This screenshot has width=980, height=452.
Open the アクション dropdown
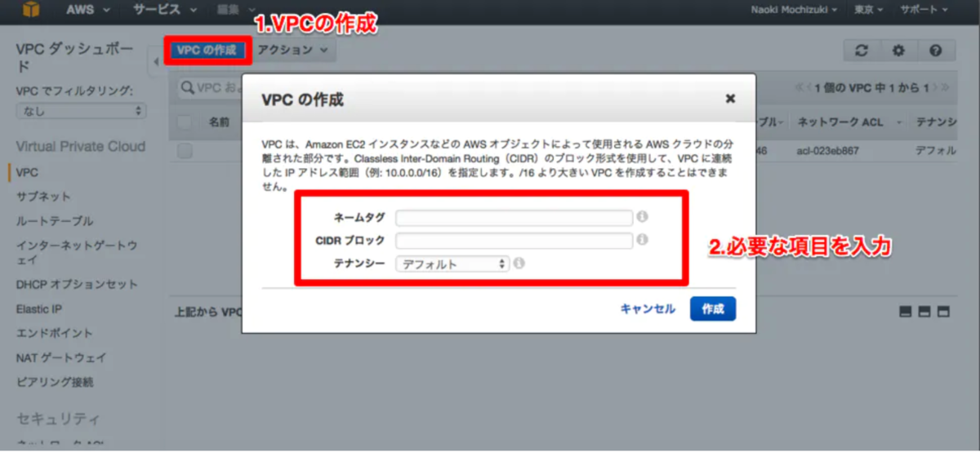[292, 50]
